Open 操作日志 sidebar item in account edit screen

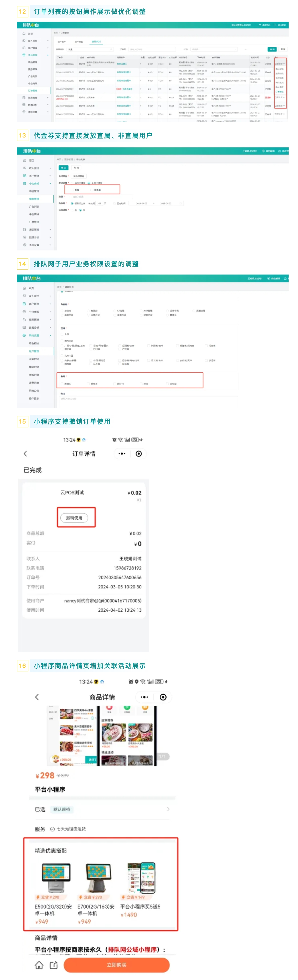point(34,398)
